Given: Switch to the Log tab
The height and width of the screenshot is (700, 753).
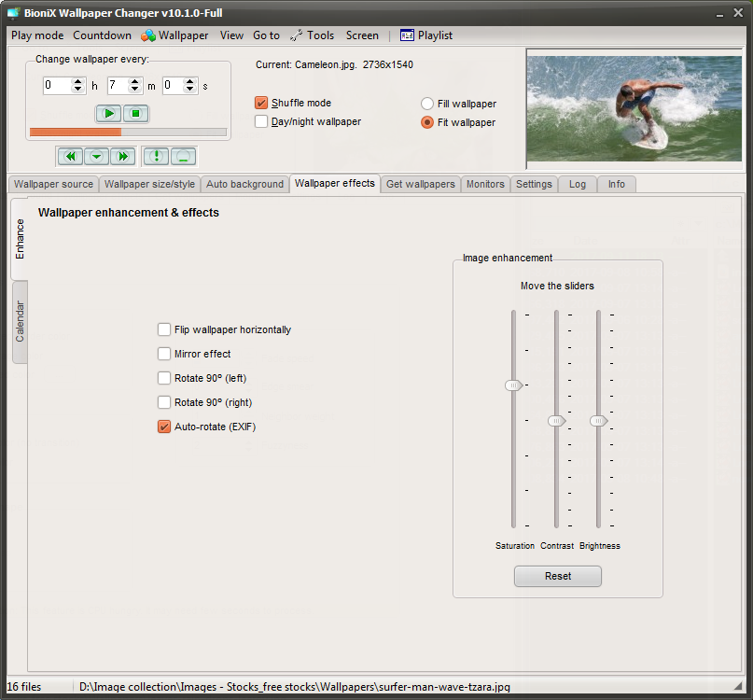Looking at the screenshot, I should (x=578, y=185).
